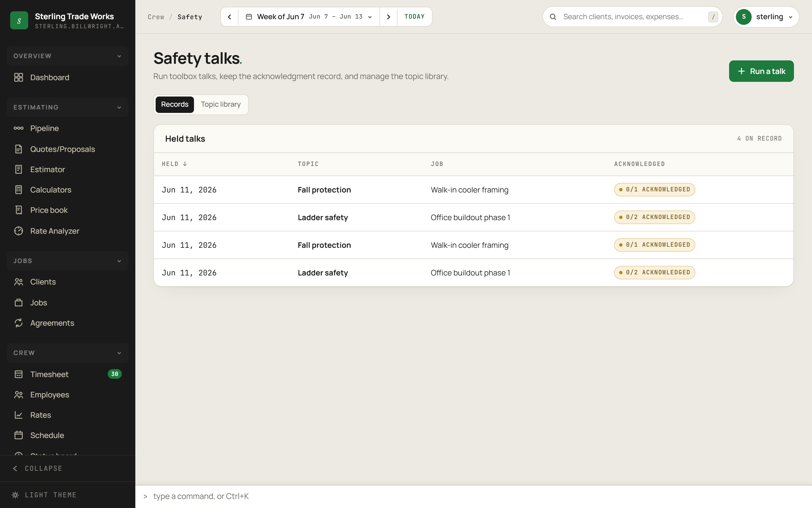Open Estimator from the sidebar
Image resolution: width=812 pixels, height=508 pixels.
[x=67, y=169]
